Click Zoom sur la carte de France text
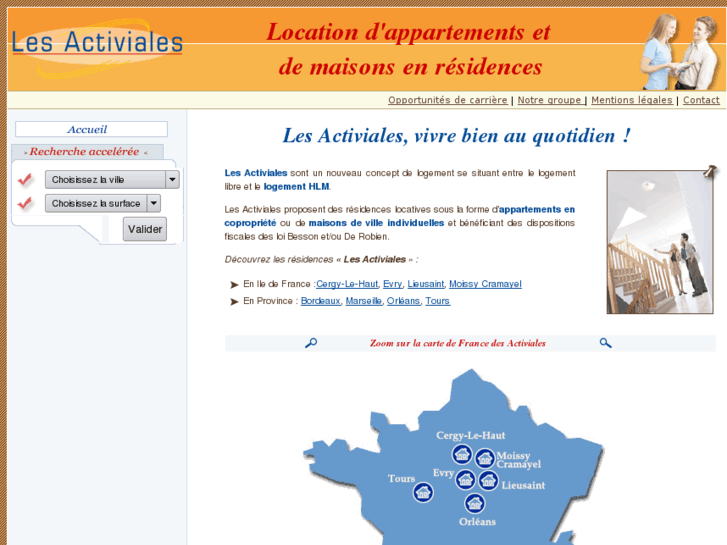The width and height of the screenshot is (727, 545). [458, 343]
